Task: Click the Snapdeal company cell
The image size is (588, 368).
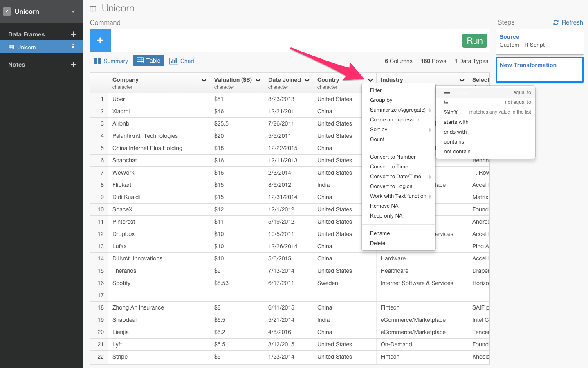Action: (x=159, y=320)
